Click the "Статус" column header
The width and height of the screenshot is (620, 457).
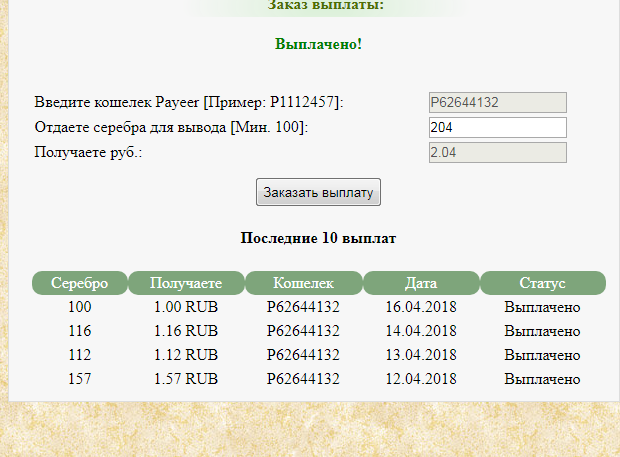coord(542,283)
